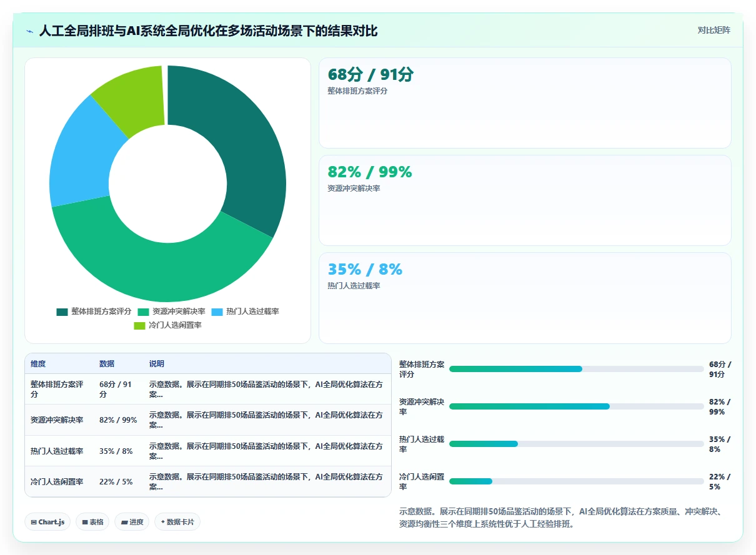
Task: Toggle 冷门人选闲置率 legend item
Action: click(167, 325)
